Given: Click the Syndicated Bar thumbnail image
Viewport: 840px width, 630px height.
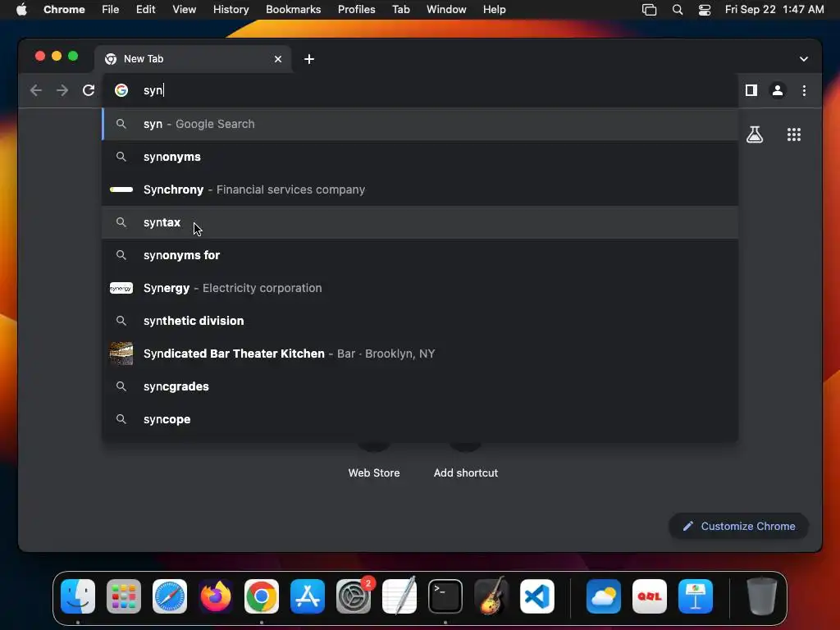Looking at the screenshot, I should pyautogui.click(x=121, y=354).
